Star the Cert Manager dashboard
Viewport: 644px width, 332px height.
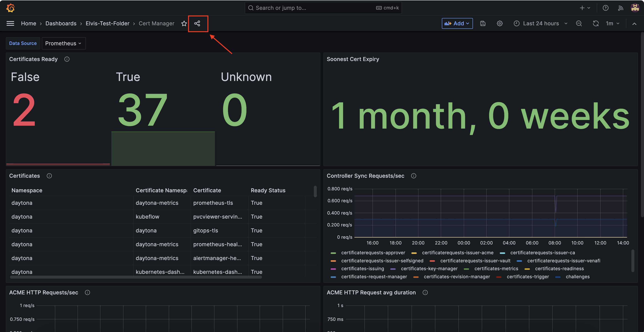(184, 23)
